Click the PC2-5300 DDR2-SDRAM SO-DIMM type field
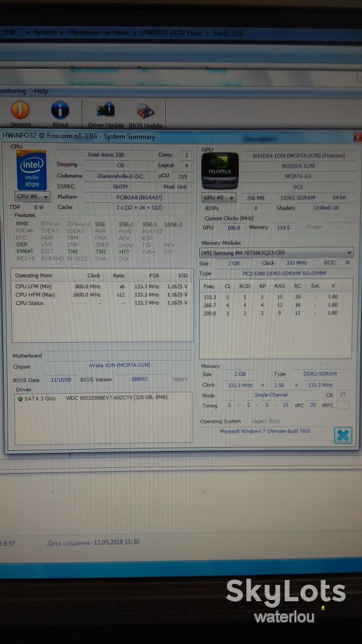The height and width of the screenshot is (644, 362). [284, 274]
